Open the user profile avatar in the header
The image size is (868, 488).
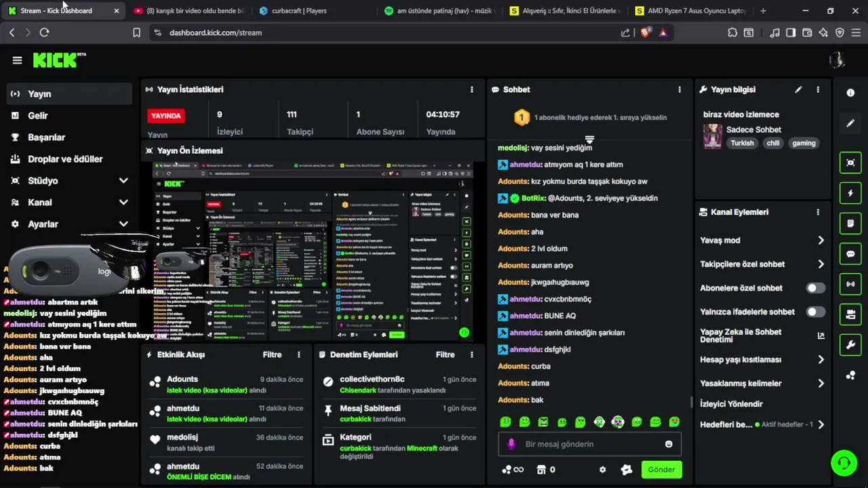837,60
